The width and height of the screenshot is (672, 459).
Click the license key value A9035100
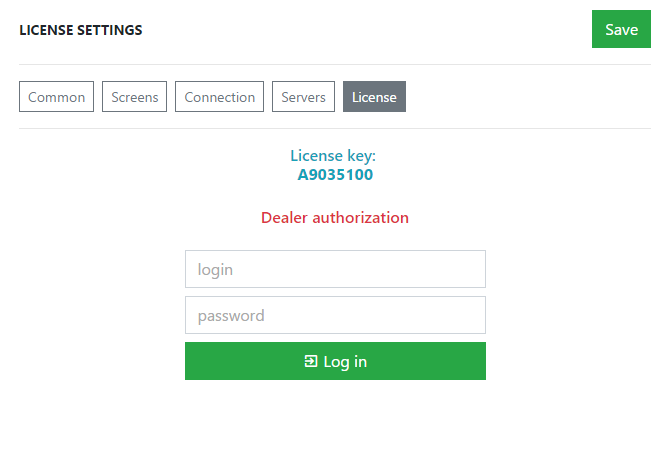(x=335, y=175)
